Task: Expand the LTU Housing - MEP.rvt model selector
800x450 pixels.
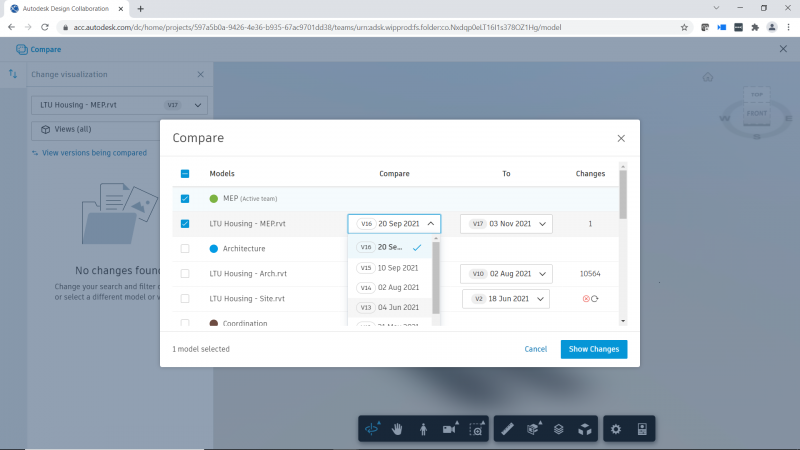Action: (119, 105)
